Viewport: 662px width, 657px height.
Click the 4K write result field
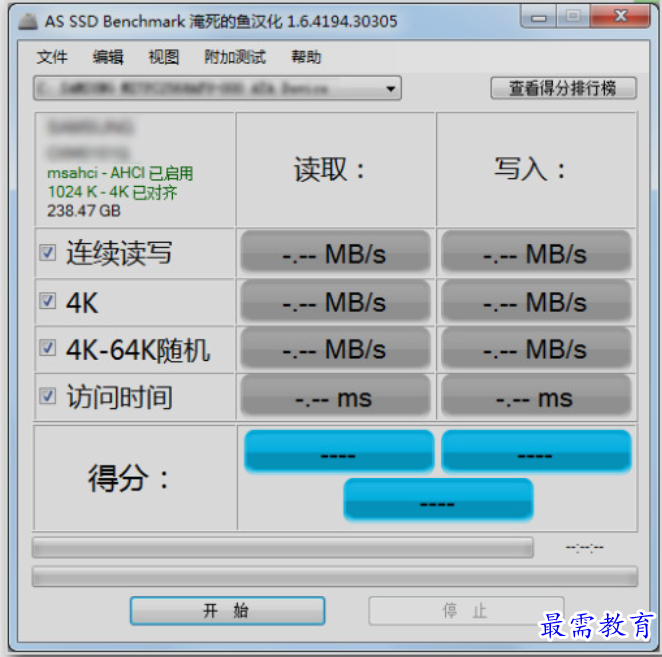(x=536, y=301)
